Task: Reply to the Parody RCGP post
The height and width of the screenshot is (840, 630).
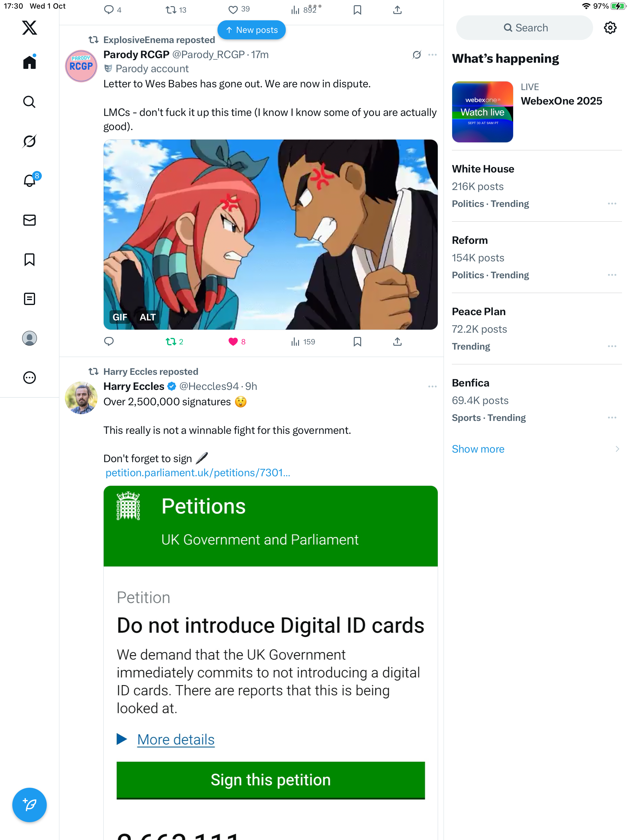Action: click(x=109, y=342)
